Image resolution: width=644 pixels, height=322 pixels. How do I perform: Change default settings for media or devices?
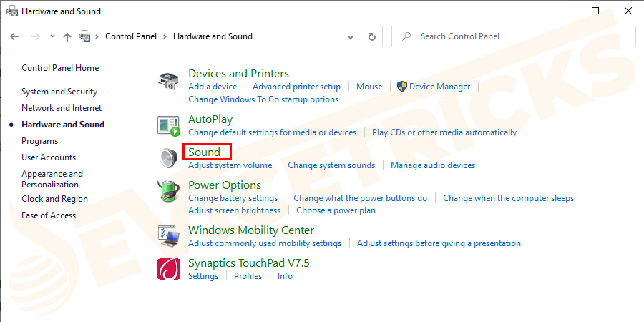pyautogui.click(x=273, y=132)
